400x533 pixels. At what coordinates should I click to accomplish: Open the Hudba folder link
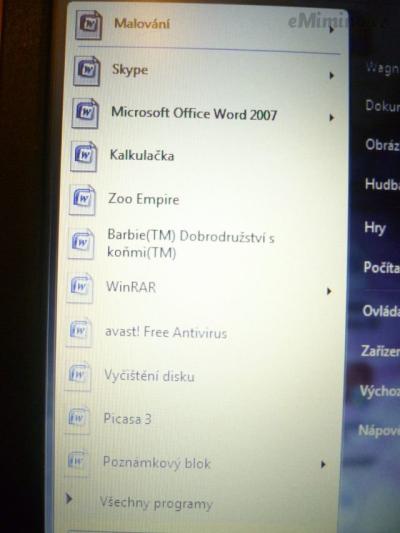[382, 185]
